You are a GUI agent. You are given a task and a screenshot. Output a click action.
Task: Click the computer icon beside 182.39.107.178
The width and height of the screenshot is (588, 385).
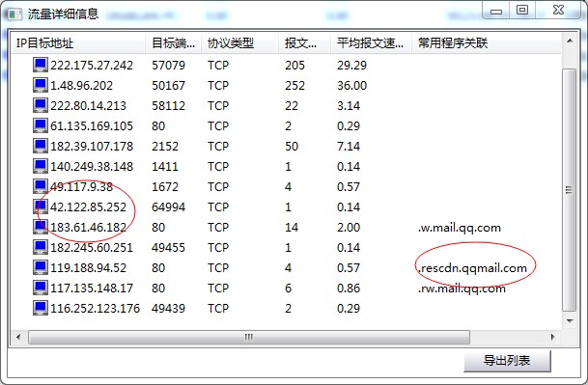tap(41, 146)
